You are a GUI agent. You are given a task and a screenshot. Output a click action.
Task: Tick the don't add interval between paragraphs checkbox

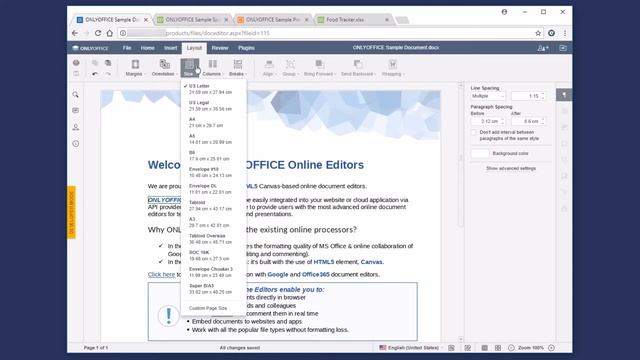(x=474, y=132)
